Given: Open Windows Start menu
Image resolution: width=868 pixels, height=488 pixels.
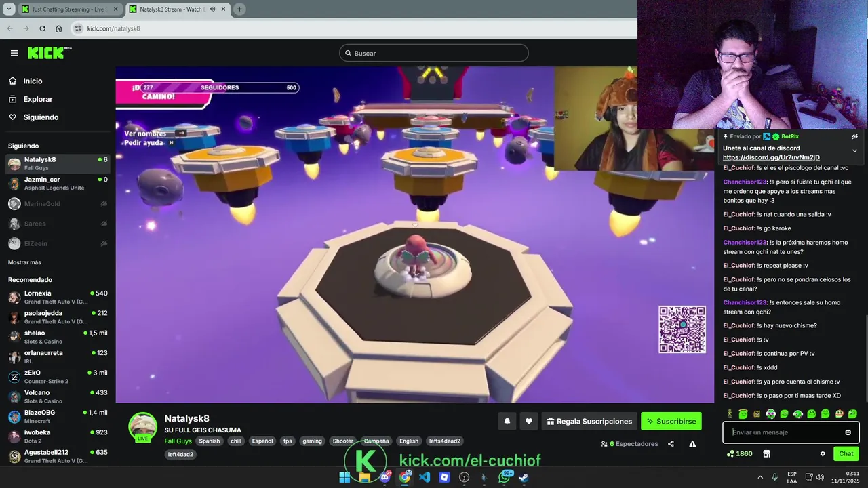Looking at the screenshot, I should pos(344,477).
